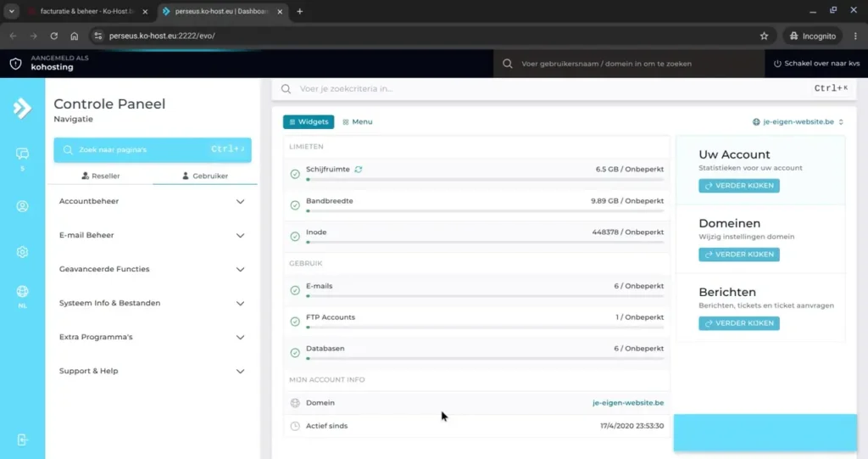Open the settings gear icon in sidebar
The height and width of the screenshot is (459, 868).
pyautogui.click(x=22, y=252)
